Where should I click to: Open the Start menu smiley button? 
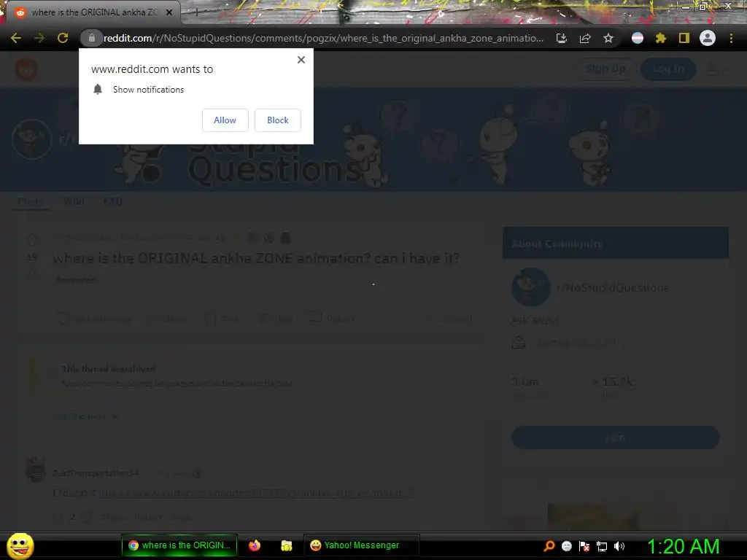pyautogui.click(x=20, y=545)
